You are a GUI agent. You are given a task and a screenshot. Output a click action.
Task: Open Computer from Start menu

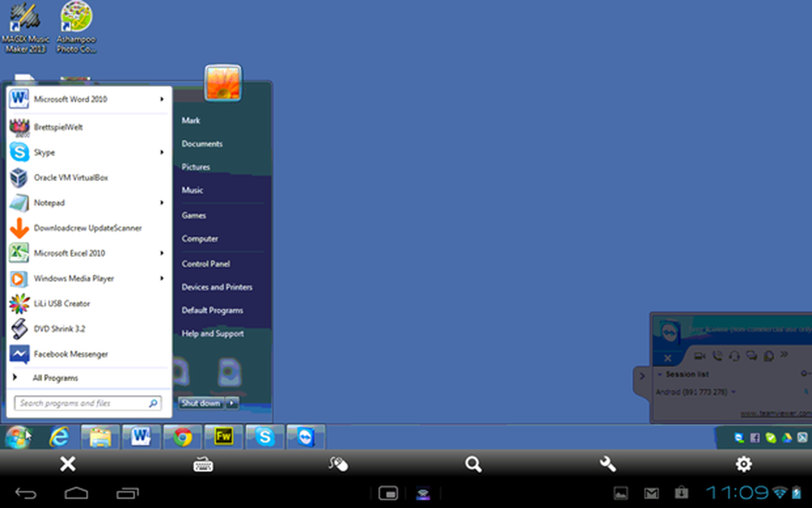200,239
